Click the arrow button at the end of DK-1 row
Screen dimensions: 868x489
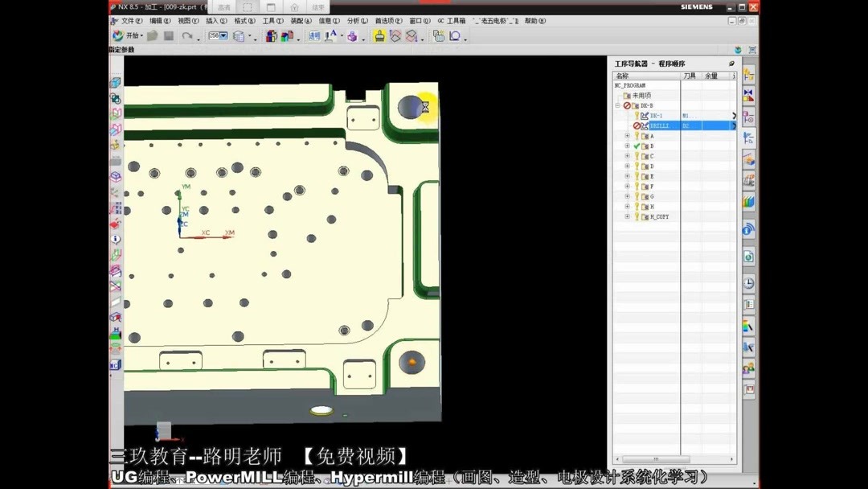(734, 115)
